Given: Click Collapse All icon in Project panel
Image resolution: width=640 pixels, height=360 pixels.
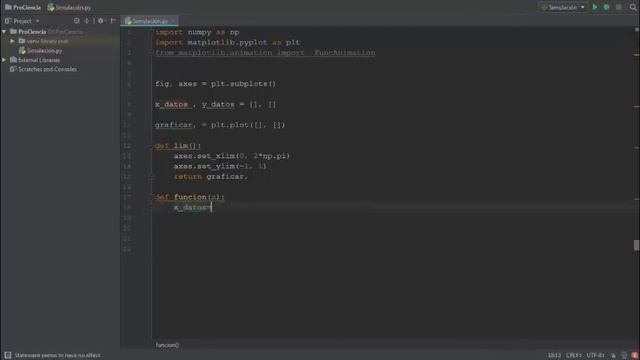Looking at the screenshot, I should point(87,21).
